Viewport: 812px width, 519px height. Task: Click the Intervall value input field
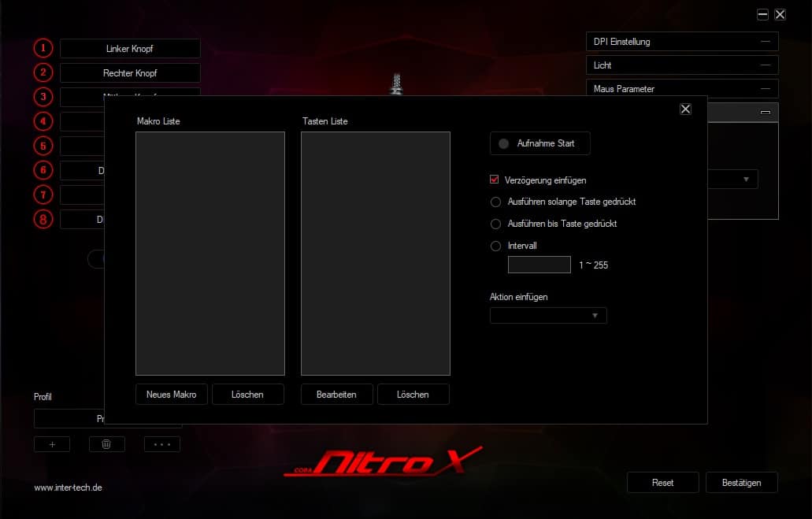tap(539, 265)
